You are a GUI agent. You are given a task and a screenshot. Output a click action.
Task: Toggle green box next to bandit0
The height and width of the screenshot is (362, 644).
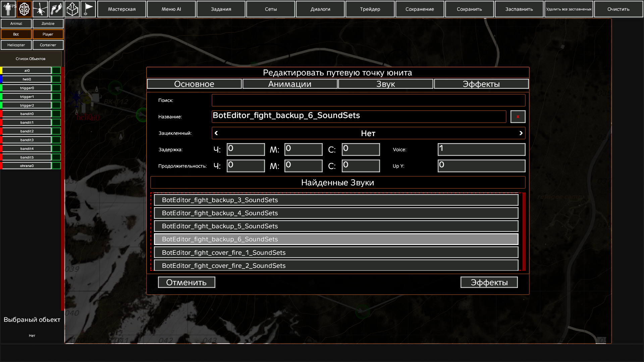[x=56, y=114]
